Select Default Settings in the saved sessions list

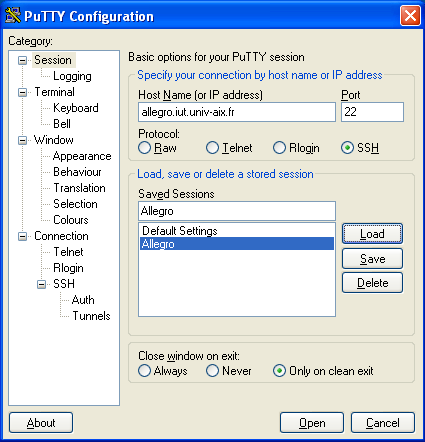(x=237, y=231)
